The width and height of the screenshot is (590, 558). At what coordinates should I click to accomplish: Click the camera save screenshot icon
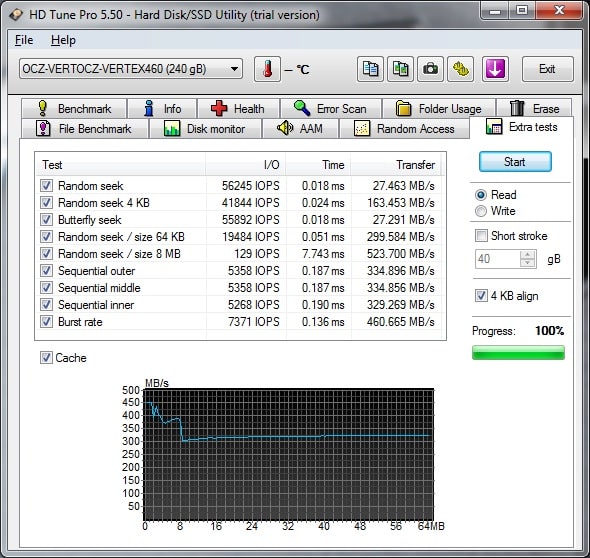[430, 69]
